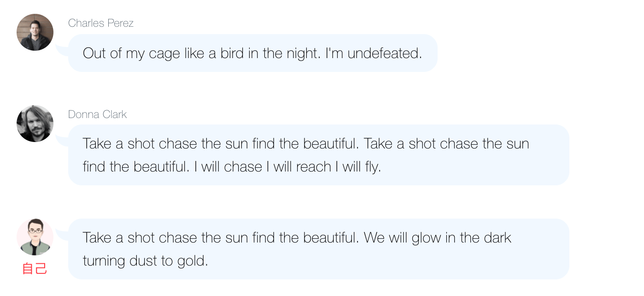Click the tail of your own bubble
644x296 pixels.
pyautogui.click(x=61, y=234)
